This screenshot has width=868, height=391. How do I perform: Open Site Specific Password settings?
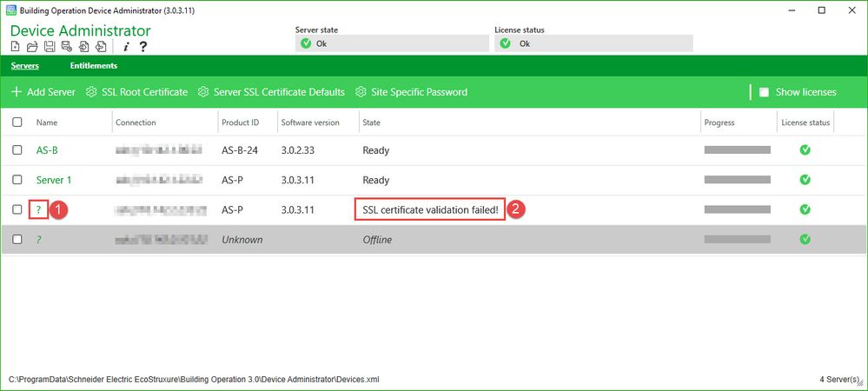[411, 92]
